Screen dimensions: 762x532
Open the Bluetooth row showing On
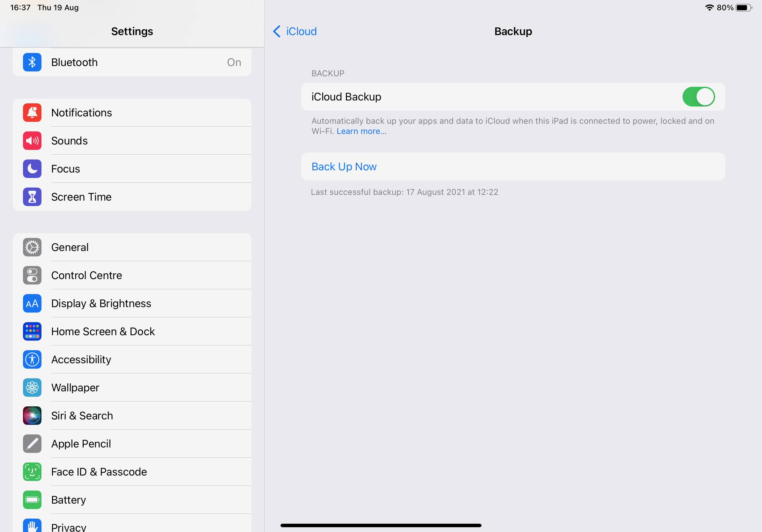coord(132,62)
